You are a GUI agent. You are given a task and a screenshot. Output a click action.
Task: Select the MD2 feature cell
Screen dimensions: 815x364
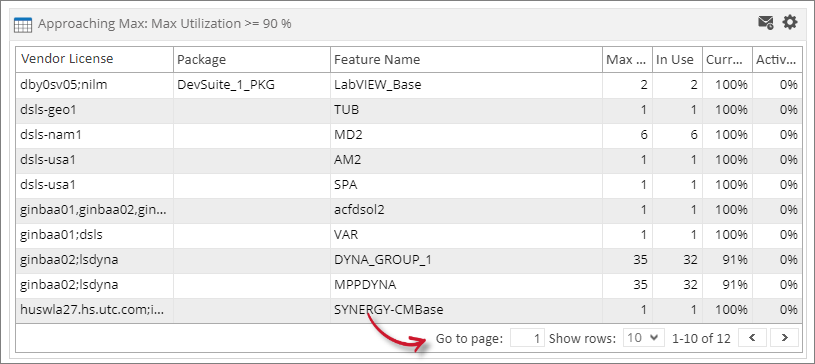click(x=467, y=135)
